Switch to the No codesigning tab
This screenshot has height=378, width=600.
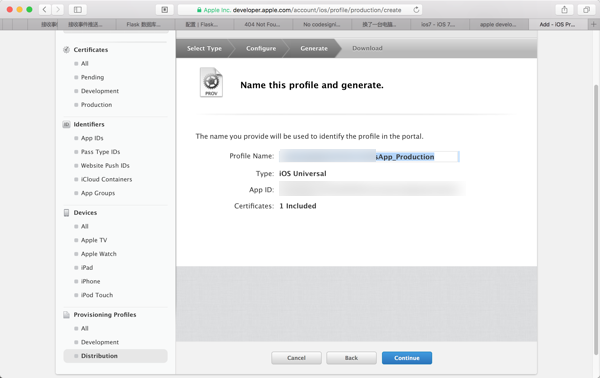[321, 24]
